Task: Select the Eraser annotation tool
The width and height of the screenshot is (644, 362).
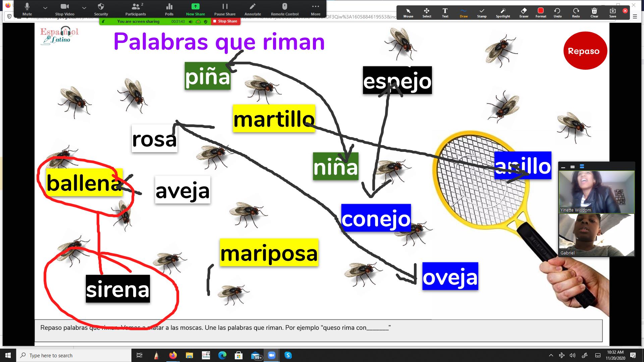Action: [x=524, y=12]
